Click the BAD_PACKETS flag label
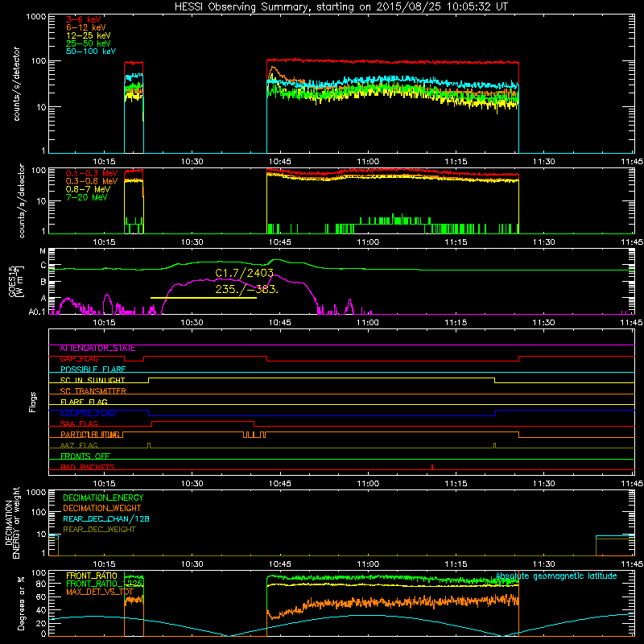The height and width of the screenshot is (644, 644). pos(88,468)
